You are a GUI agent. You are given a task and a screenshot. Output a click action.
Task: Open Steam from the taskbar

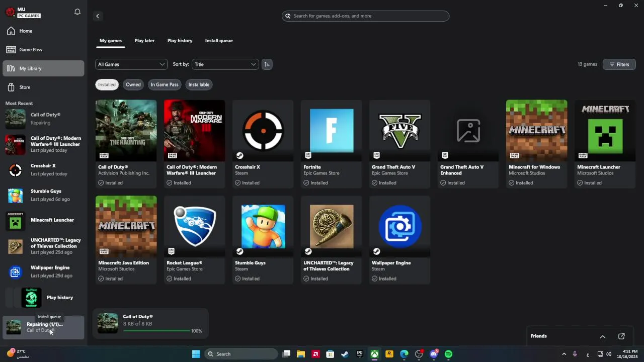345,354
